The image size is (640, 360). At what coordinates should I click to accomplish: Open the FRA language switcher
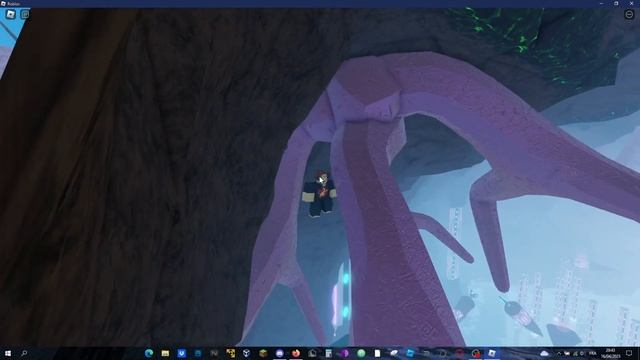[593, 353]
